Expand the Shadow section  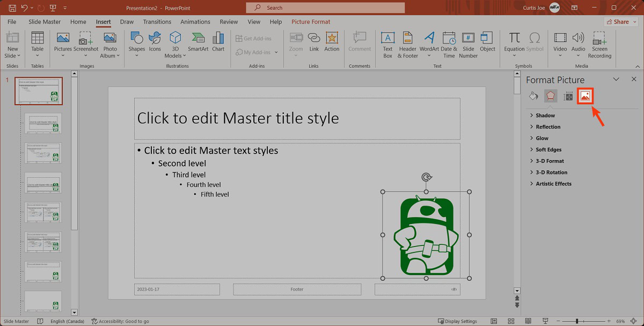pyautogui.click(x=545, y=115)
